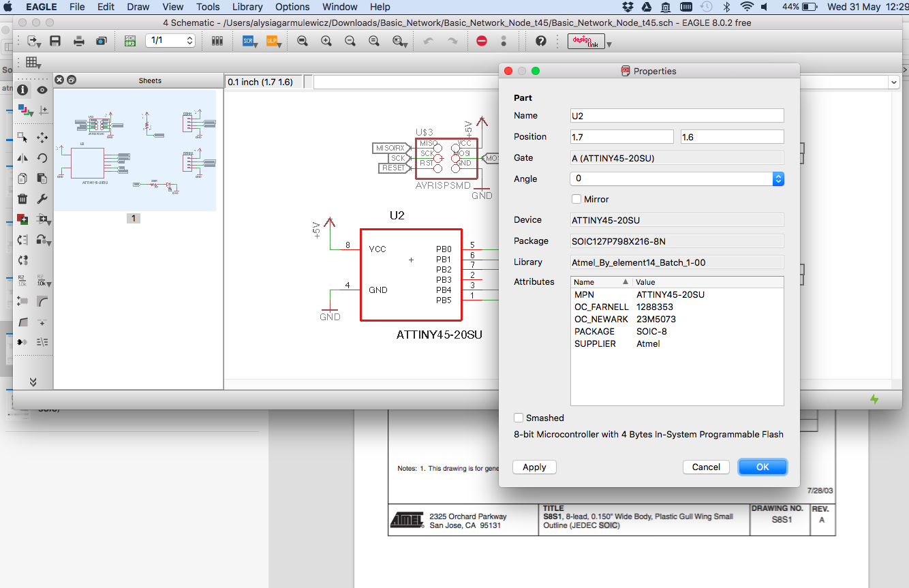Click the Name field containing U2
The width and height of the screenshot is (909, 588).
[677, 116]
